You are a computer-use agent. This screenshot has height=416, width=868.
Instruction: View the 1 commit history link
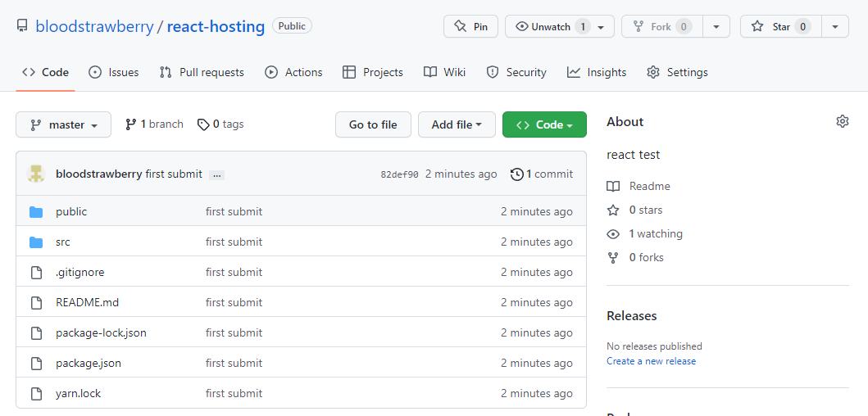[x=542, y=174]
